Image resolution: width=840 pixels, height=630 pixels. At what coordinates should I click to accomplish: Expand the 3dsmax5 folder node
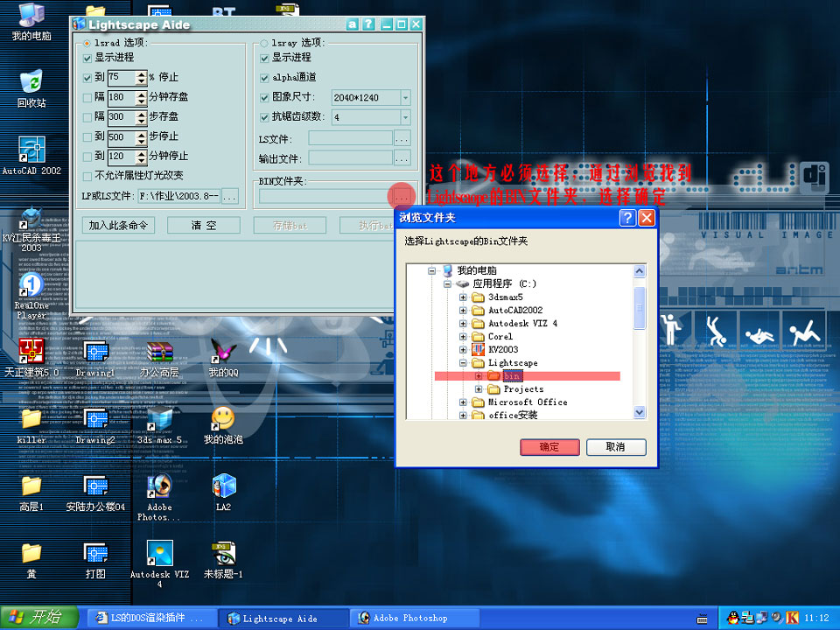pos(464,297)
